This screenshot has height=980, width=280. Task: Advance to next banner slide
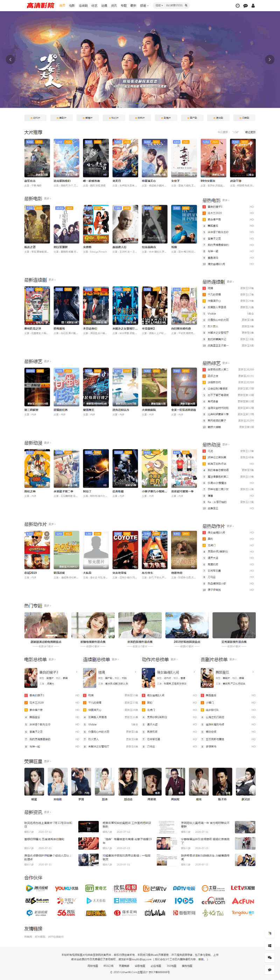coord(269,60)
